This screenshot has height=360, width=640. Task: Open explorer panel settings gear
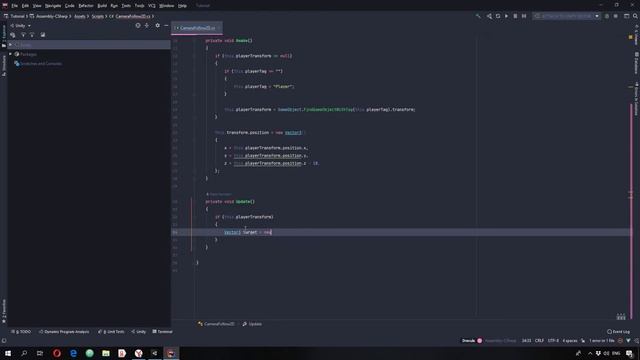click(158, 25)
